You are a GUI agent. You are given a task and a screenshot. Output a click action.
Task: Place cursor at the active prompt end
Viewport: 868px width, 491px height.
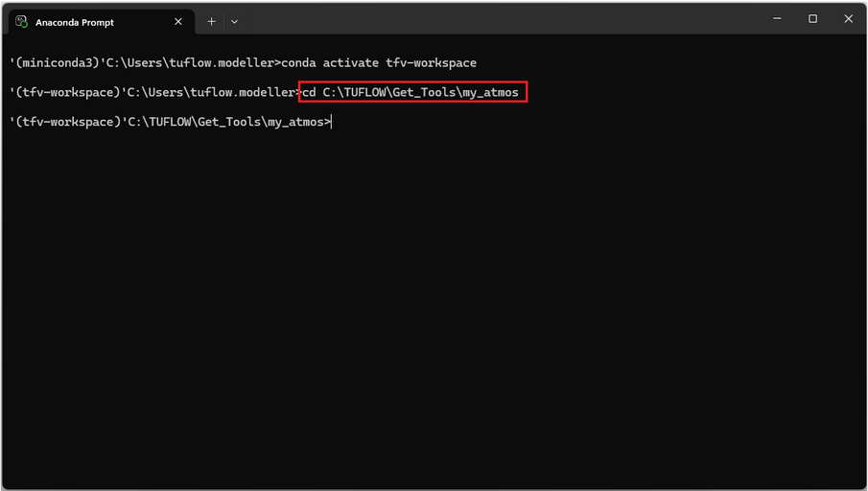pyautogui.click(x=332, y=122)
